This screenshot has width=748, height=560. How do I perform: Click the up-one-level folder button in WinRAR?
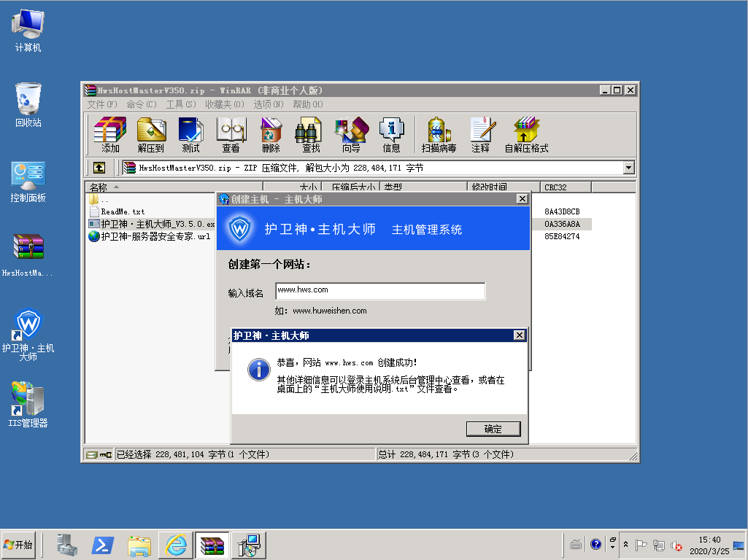(99, 168)
